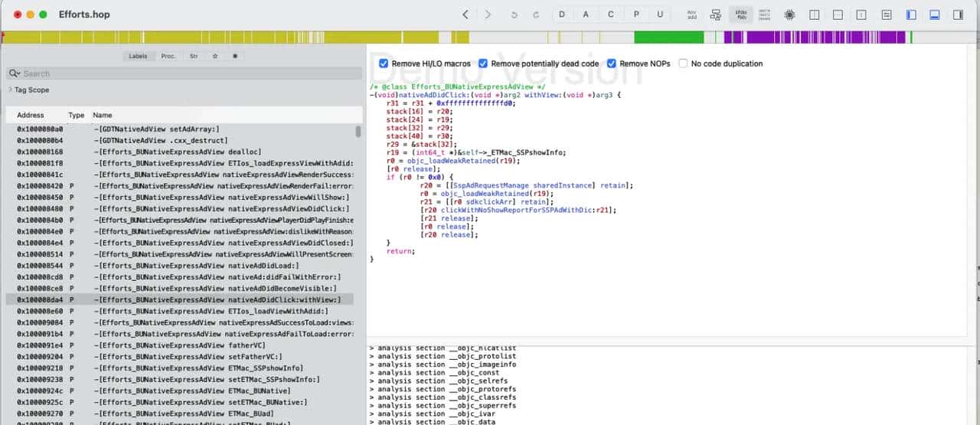
Task: Expand the Tag Scope section
Action: (10, 90)
